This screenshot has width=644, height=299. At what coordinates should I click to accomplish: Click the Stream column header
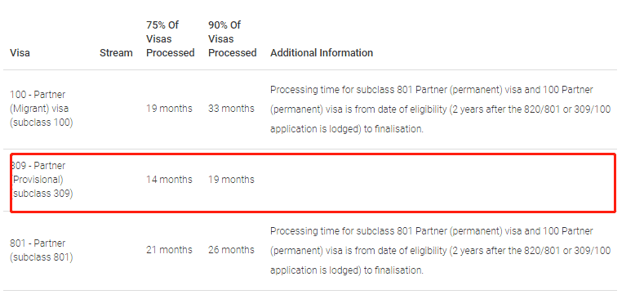[x=116, y=53]
